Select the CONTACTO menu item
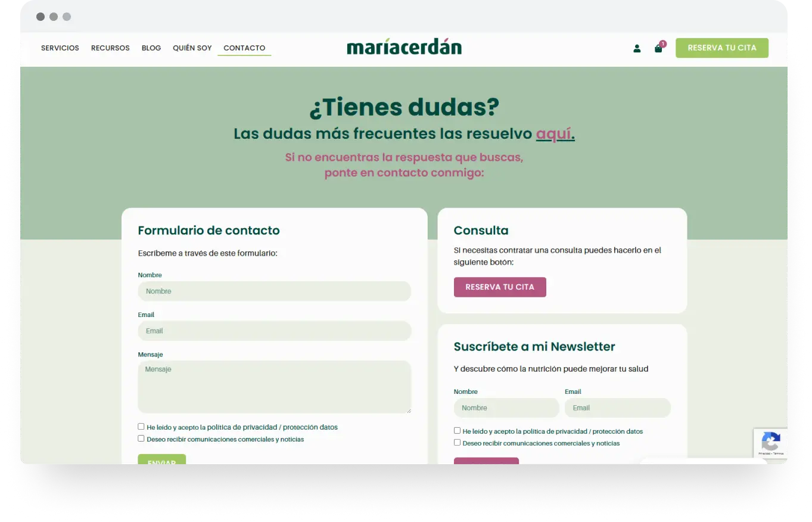This screenshot has height=522, width=812. click(x=244, y=48)
